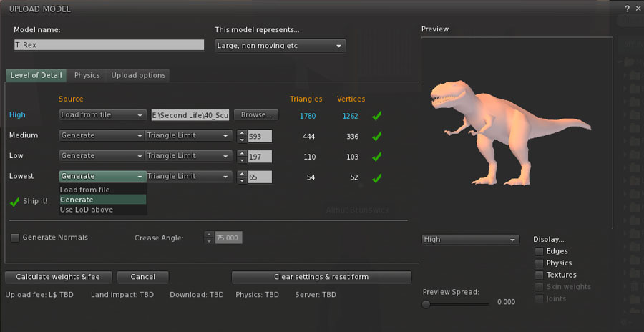Screen dimensions: 644x332
Task: Enable the Generate Normals checkbox
Action: click(x=15, y=237)
